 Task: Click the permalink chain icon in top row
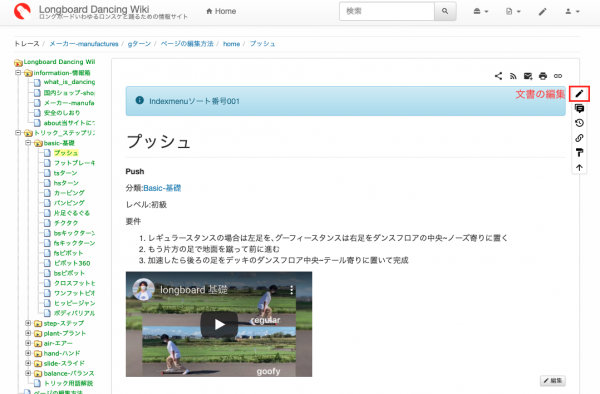558,76
